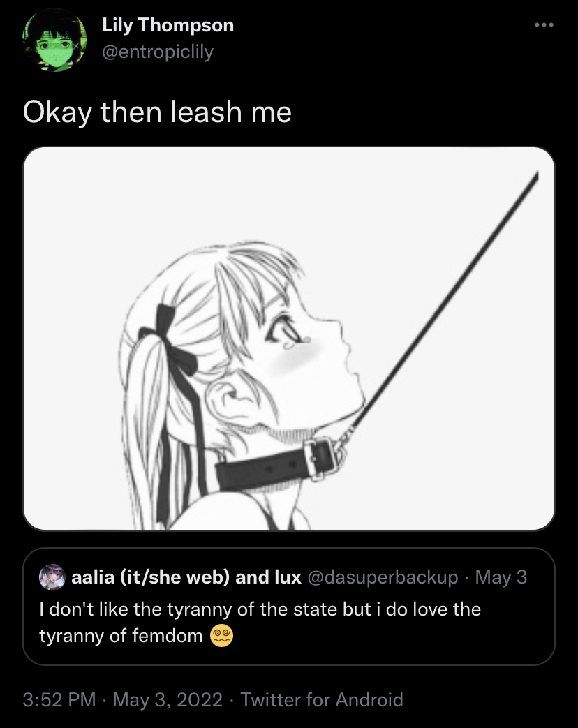Open quoted tweet text about tyranny of the state

point(260,622)
